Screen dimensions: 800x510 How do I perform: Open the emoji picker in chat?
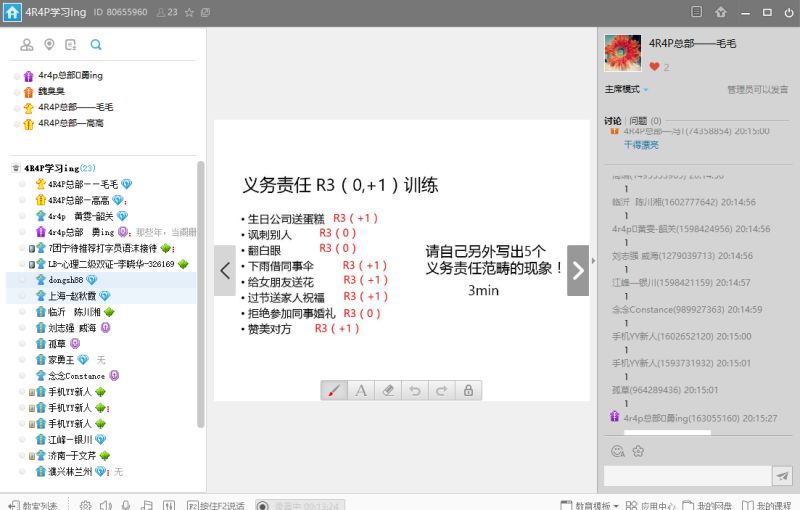[617, 451]
